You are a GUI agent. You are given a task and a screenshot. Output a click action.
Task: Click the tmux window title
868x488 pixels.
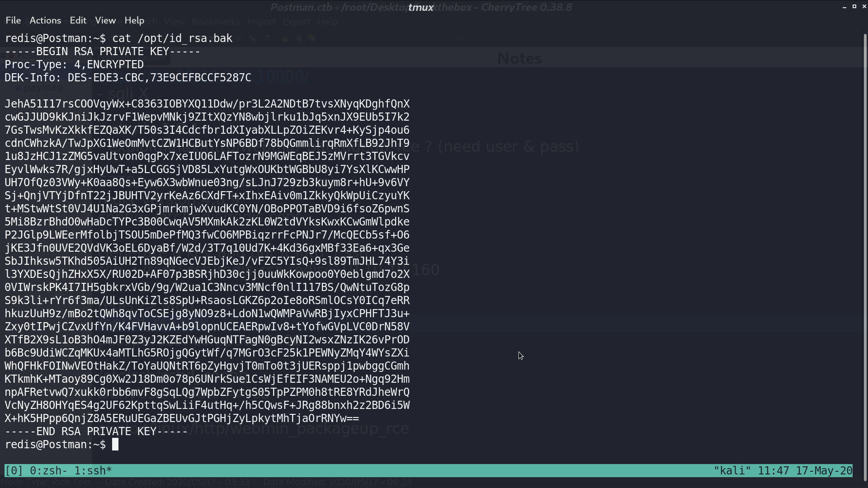pos(421,7)
